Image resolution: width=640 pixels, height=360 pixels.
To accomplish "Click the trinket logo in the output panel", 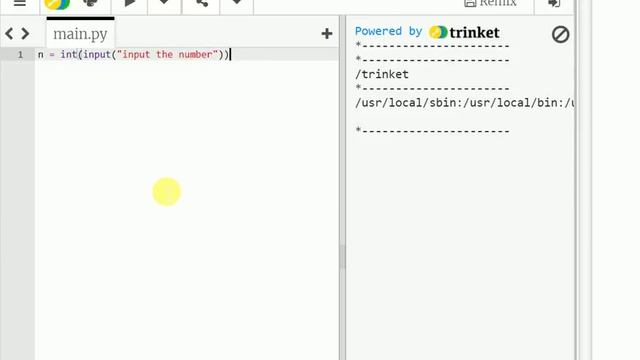I will [x=464, y=32].
